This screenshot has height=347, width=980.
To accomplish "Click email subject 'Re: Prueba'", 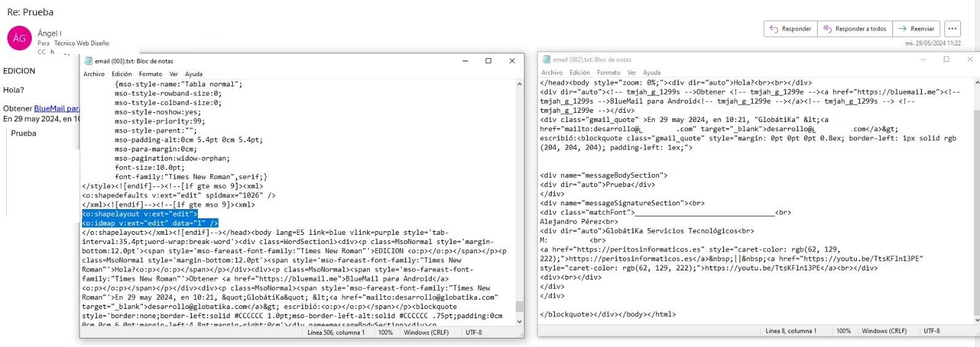I will pos(30,12).
